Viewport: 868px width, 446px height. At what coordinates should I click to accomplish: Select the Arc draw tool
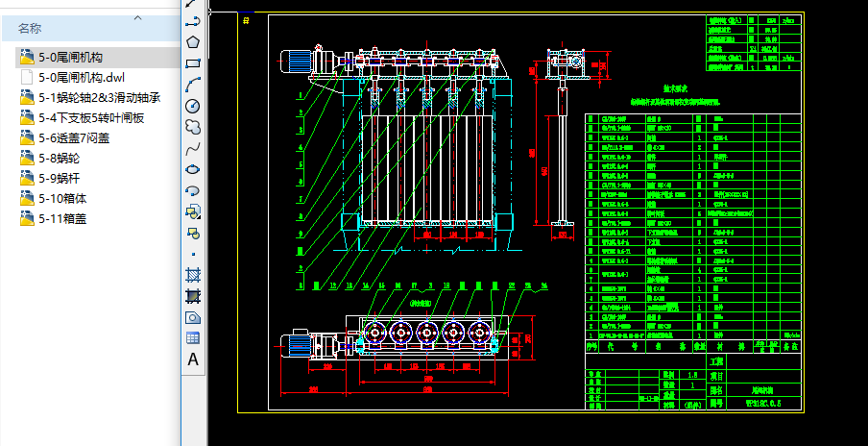click(193, 84)
